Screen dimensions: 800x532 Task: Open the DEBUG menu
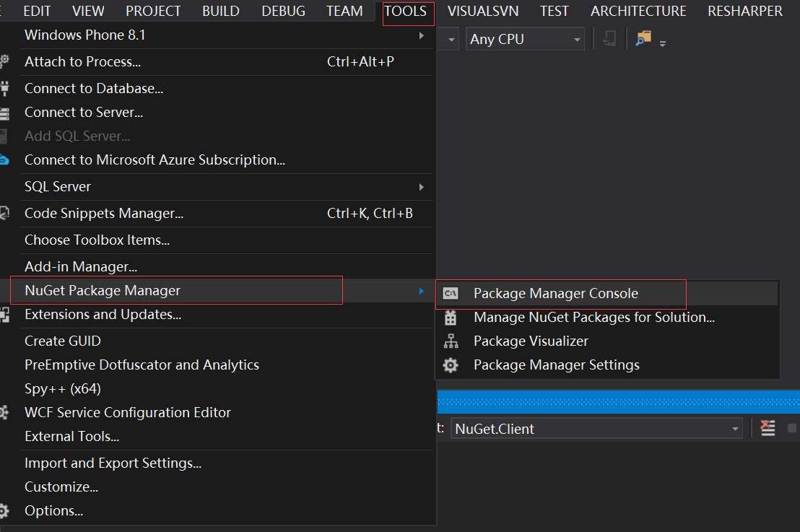283,11
